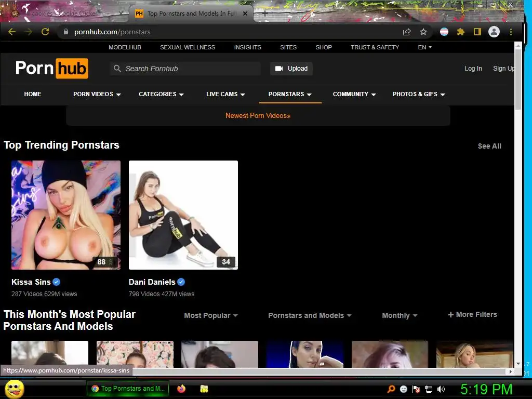This screenshot has width=532, height=399.
Task: Open the Extensions puzzle-piece menu
Action: 461,32
